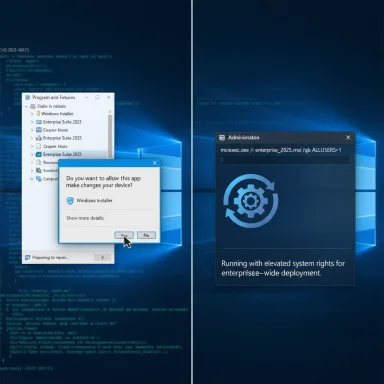Screen dimensions: 384x384
Task: Expand the Windows Installer tree node
Action: tap(32, 114)
